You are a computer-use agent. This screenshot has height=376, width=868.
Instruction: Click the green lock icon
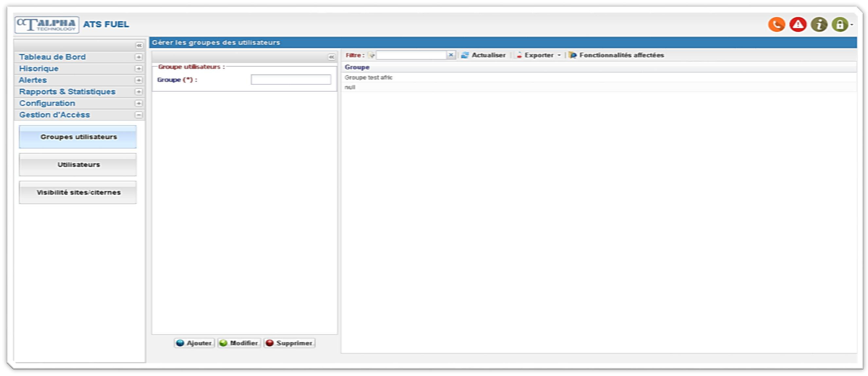tap(840, 25)
